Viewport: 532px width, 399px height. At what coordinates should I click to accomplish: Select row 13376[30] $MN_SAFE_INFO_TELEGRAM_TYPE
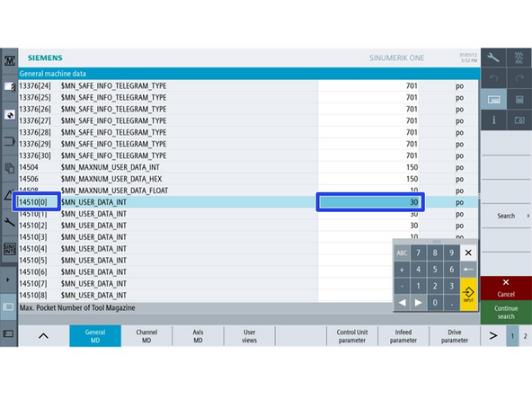pyautogui.click(x=248, y=155)
